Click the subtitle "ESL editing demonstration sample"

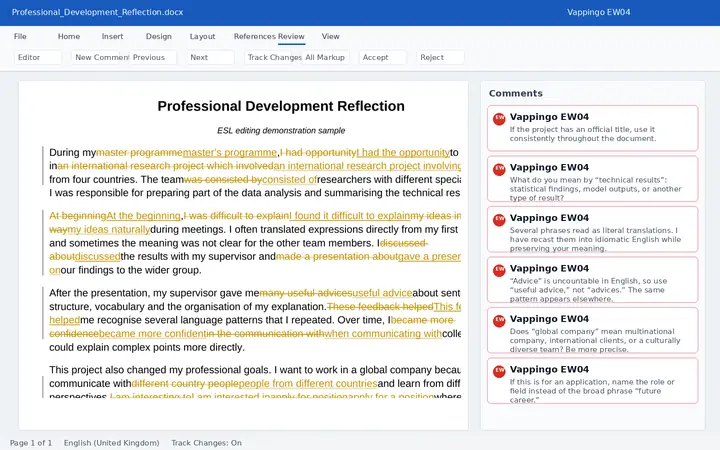281,130
